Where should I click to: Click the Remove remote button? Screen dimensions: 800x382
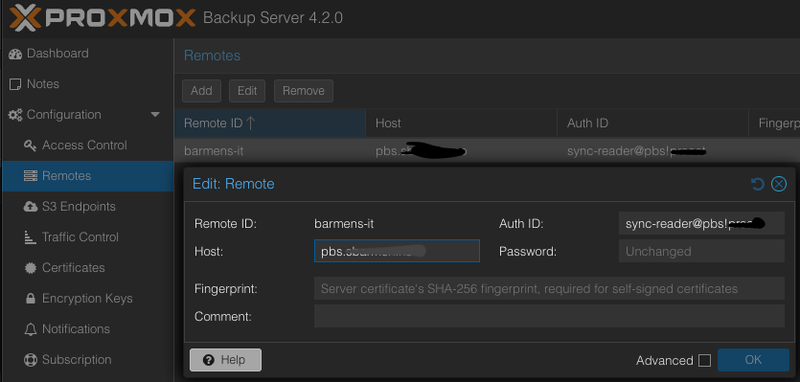[304, 91]
